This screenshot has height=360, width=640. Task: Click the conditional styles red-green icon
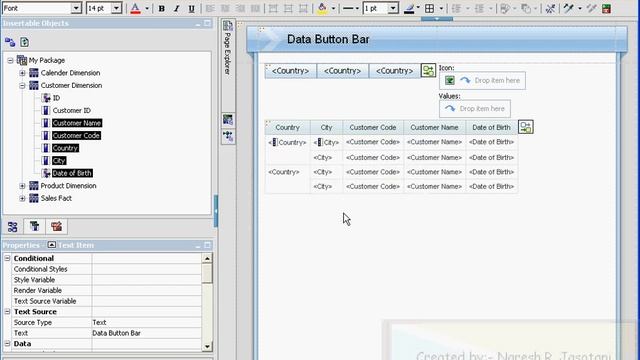click(x=607, y=9)
